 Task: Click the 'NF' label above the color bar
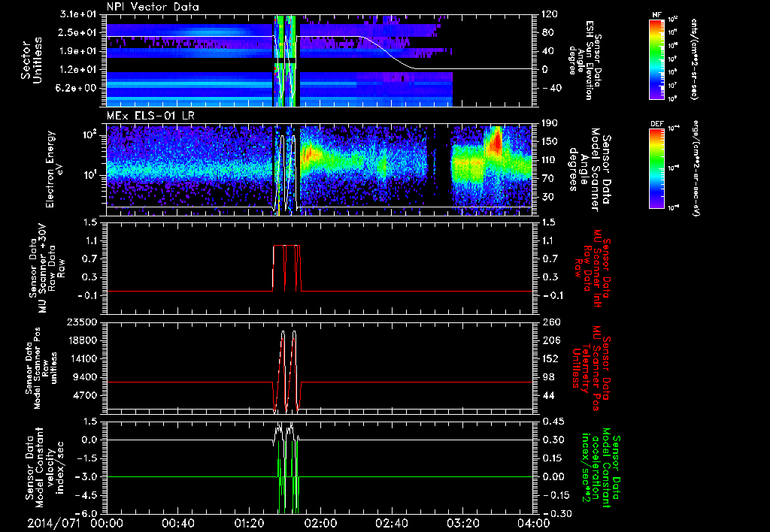click(x=656, y=15)
